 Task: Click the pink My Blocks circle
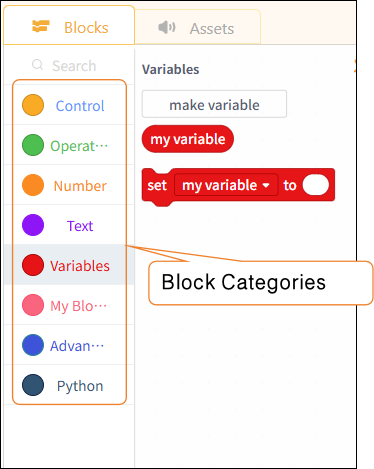click(33, 305)
